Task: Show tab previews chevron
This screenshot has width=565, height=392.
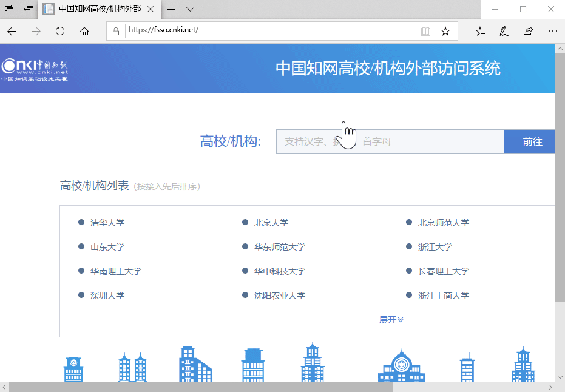Action: (x=191, y=9)
